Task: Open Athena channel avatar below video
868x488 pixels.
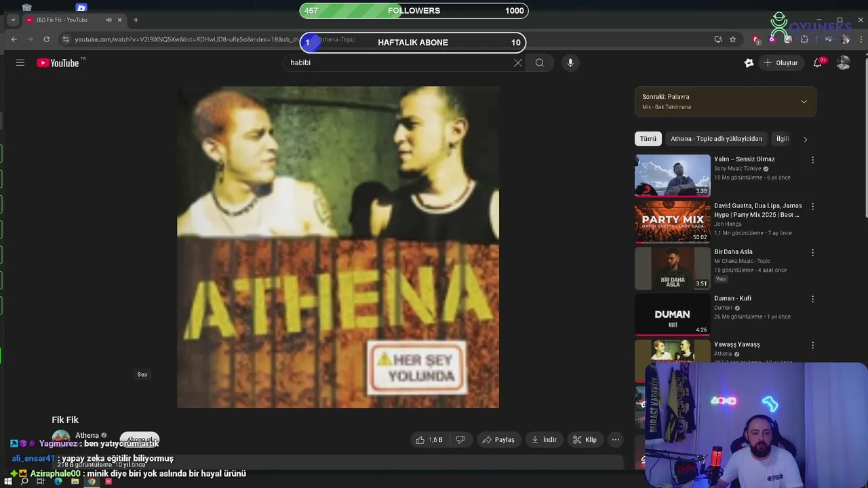Action: (x=61, y=439)
